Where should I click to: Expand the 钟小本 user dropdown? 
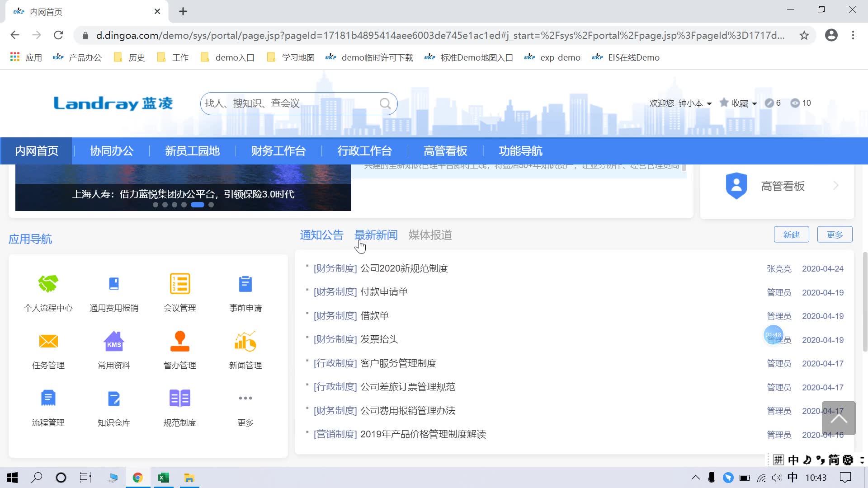695,103
